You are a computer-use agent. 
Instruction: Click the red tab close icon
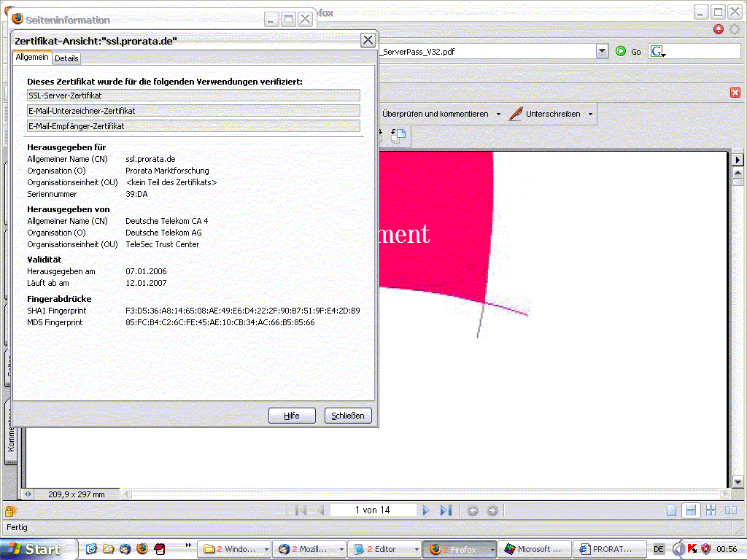point(735,93)
